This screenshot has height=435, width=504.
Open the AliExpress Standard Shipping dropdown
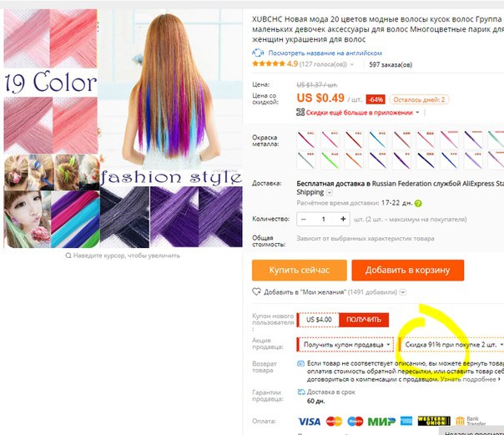[330, 193]
